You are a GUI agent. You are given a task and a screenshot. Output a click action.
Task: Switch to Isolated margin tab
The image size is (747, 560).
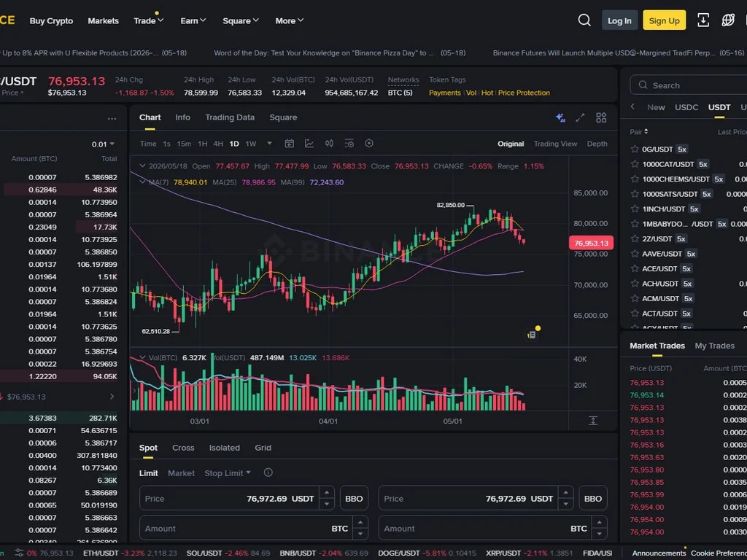225,448
